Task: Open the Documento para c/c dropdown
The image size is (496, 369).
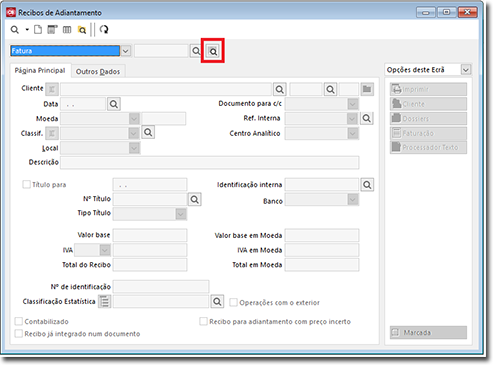Action: click(x=353, y=104)
